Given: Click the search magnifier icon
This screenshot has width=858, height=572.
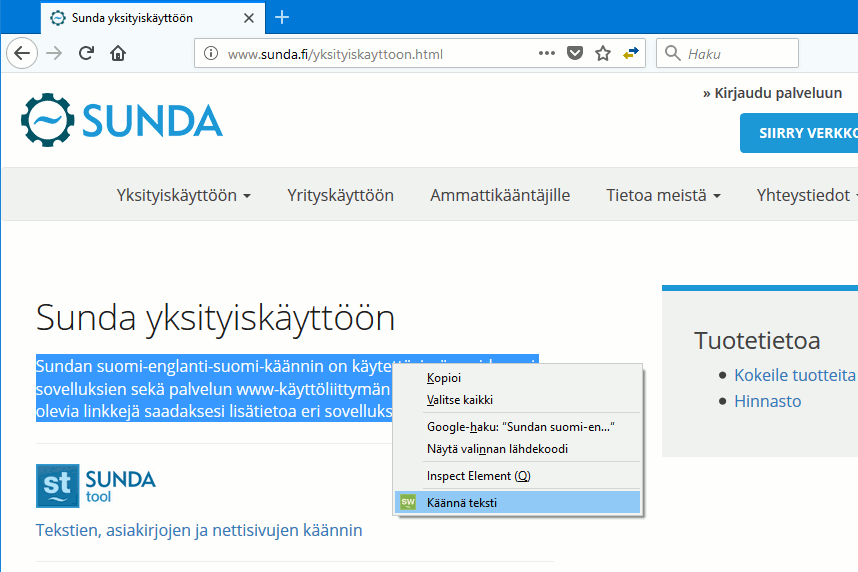Looking at the screenshot, I should [x=672, y=53].
